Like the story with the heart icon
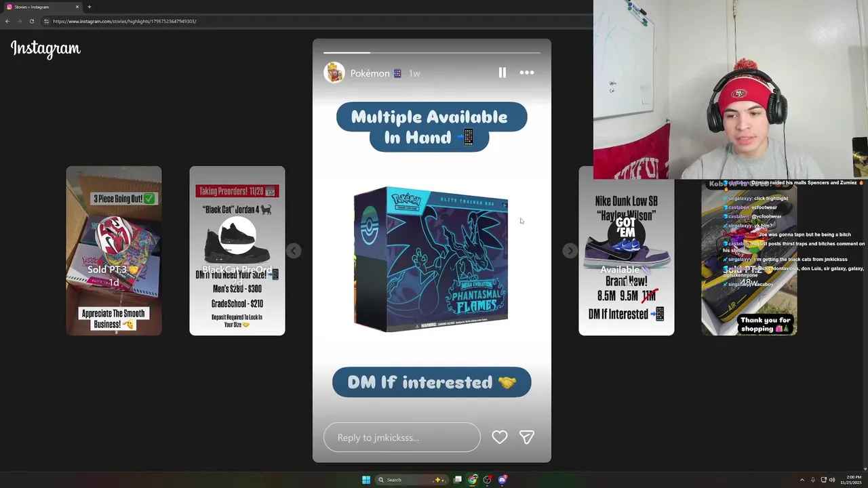868x488 pixels. click(500, 437)
